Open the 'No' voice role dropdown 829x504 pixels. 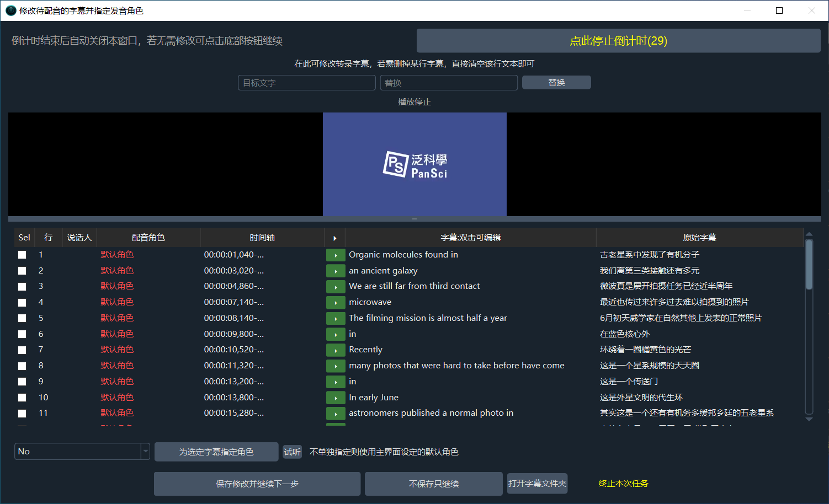point(82,452)
